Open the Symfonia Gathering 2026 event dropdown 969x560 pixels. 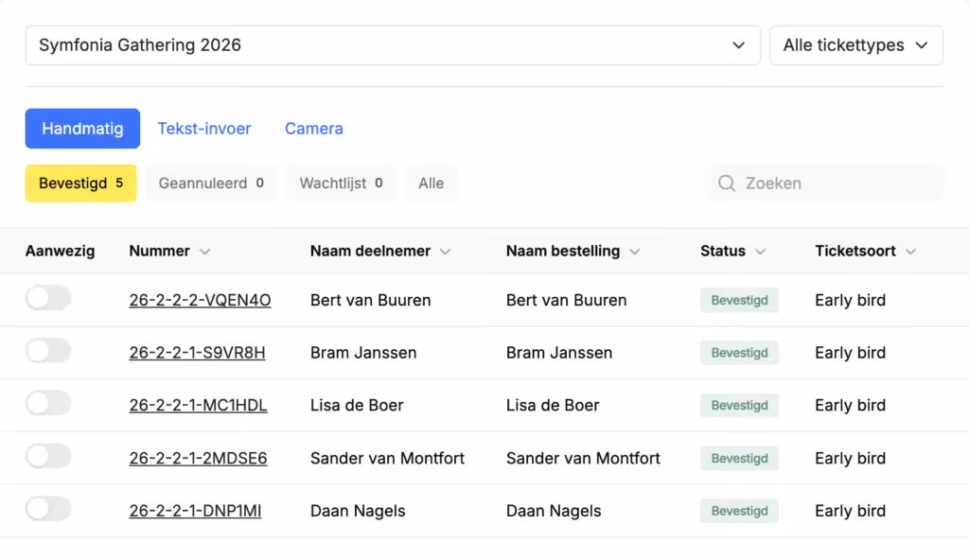point(393,45)
